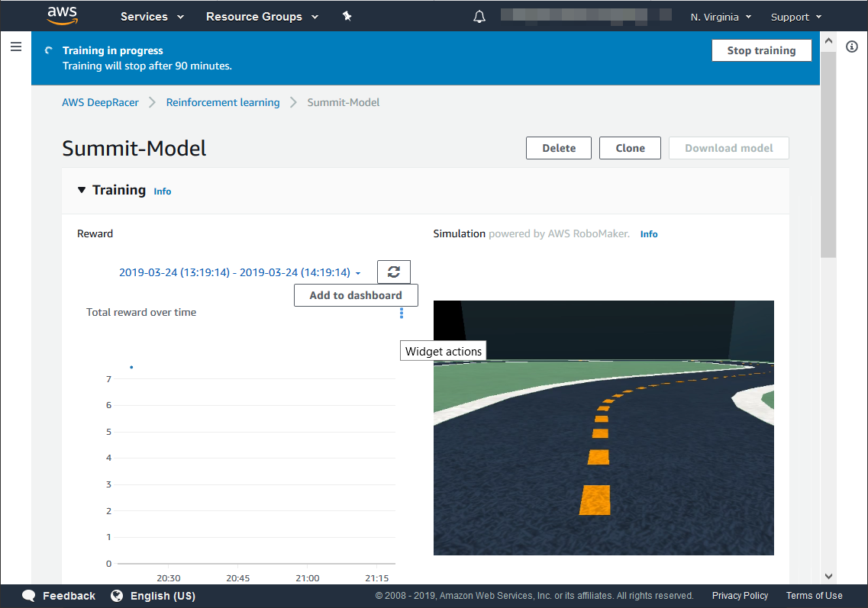Click the vertical page scrollbar
Image resolution: width=868 pixels, height=608 pixels.
(828, 153)
